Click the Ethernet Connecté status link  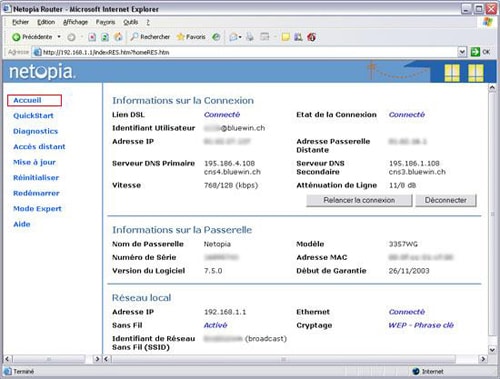click(407, 312)
